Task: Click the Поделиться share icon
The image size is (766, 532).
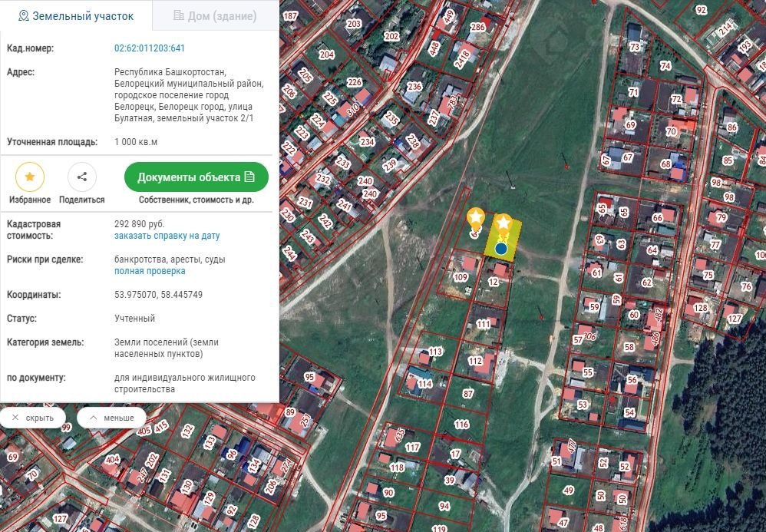Action: click(x=82, y=177)
